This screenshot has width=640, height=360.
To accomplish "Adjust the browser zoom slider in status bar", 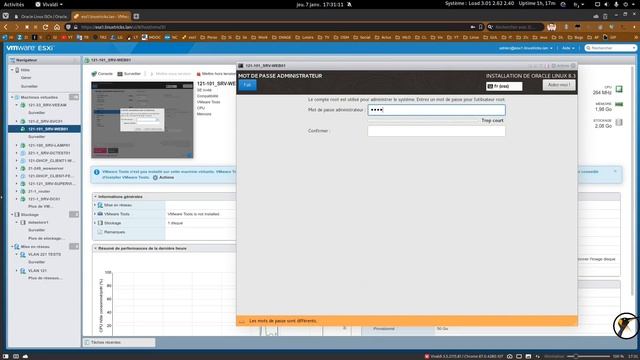I will 588,356.
